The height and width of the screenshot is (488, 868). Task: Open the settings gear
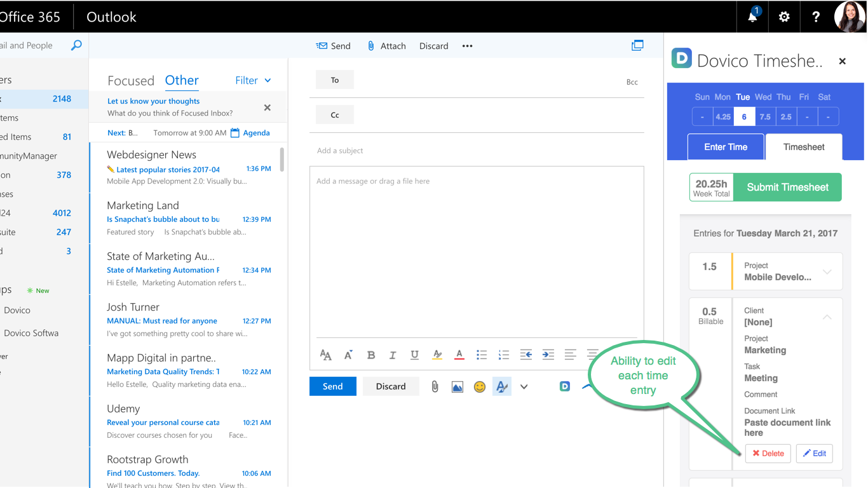click(x=784, y=17)
